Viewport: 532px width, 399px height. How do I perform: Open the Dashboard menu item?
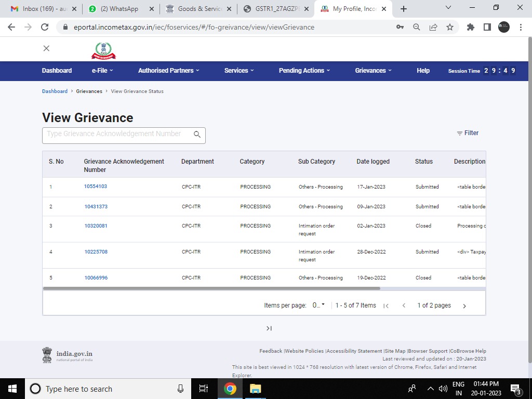click(57, 71)
